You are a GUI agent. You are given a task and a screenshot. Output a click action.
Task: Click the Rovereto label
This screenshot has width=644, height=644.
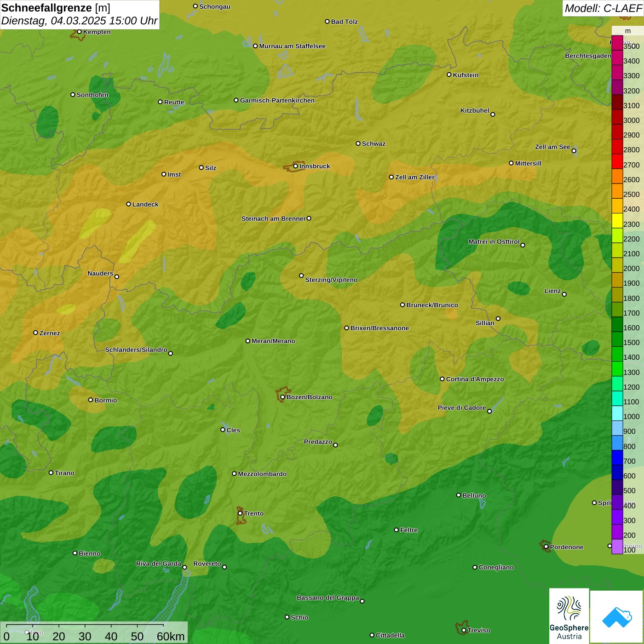(x=207, y=563)
